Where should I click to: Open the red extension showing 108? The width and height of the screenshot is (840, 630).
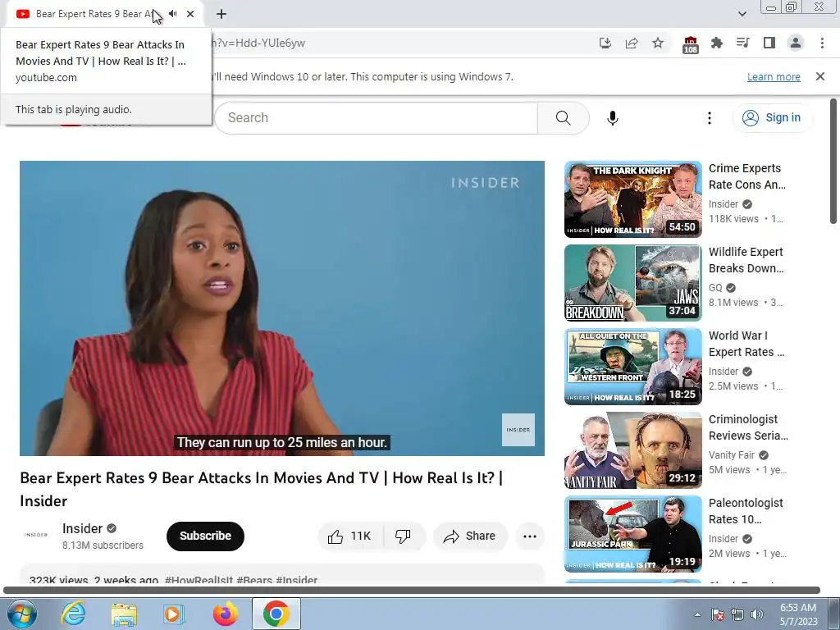[x=690, y=44]
